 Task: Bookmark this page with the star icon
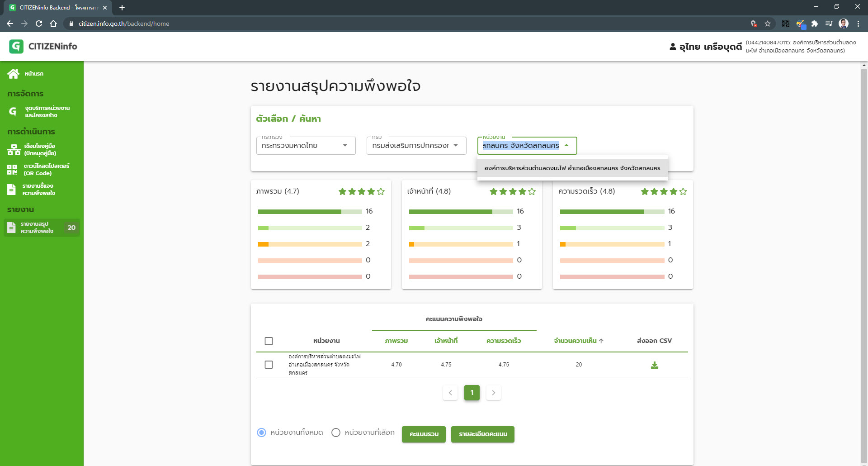pyautogui.click(x=768, y=24)
